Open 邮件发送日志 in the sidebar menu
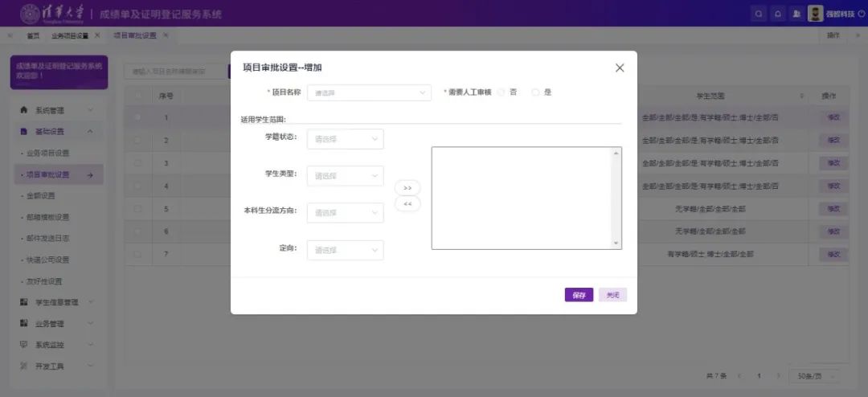 coord(47,239)
